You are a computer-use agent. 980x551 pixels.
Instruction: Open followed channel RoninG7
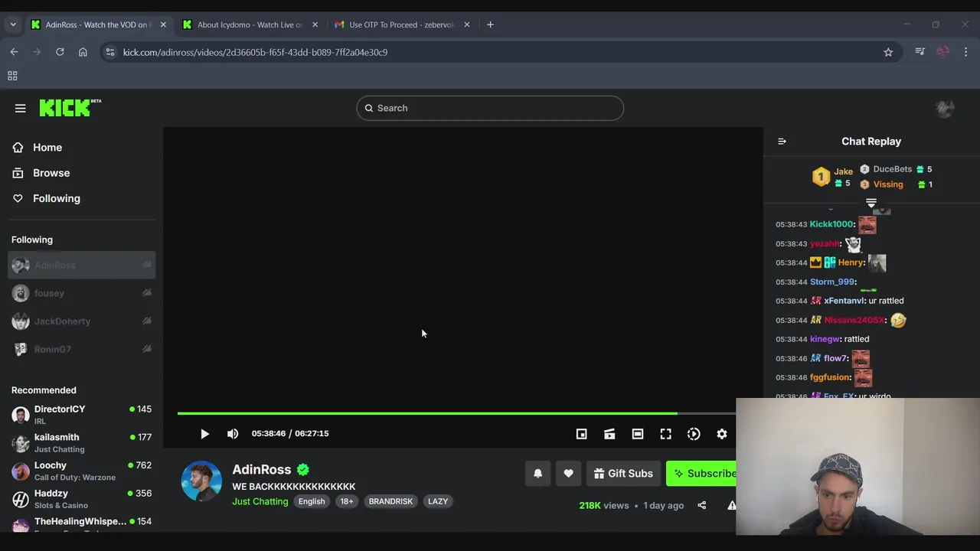pyautogui.click(x=81, y=349)
